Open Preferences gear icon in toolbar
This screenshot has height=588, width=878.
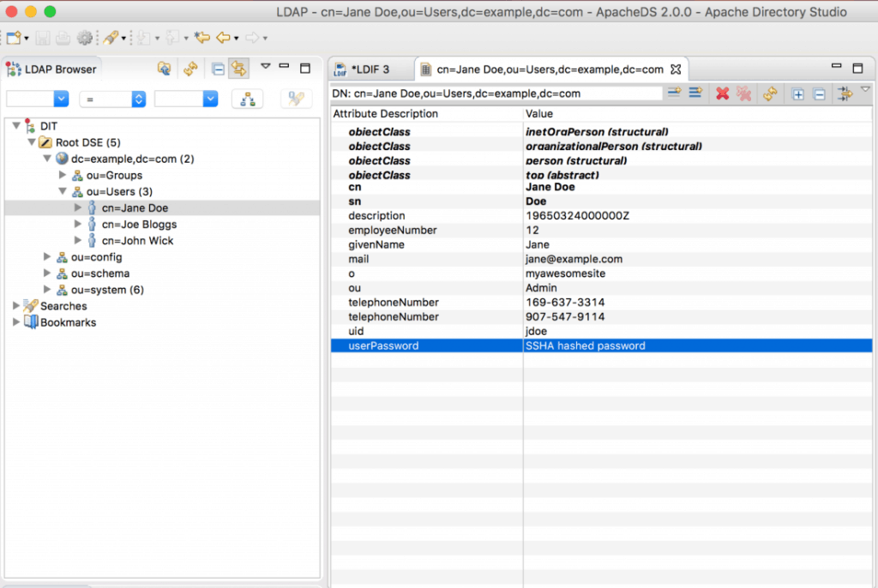coord(85,38)
